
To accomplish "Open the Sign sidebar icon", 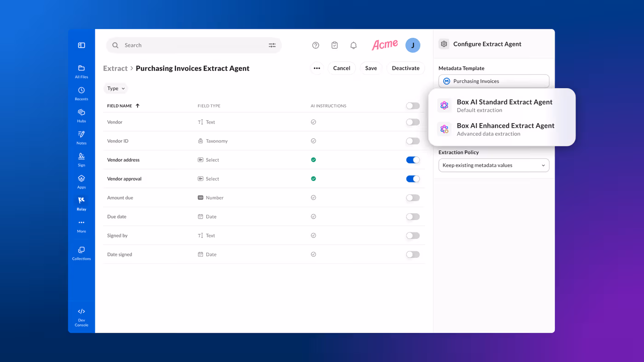I will [x=81, y=159].
